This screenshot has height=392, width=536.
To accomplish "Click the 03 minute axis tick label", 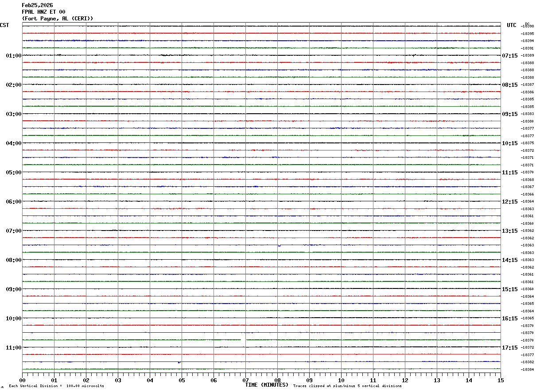I will pyautogui.click(x=118, y=380).
